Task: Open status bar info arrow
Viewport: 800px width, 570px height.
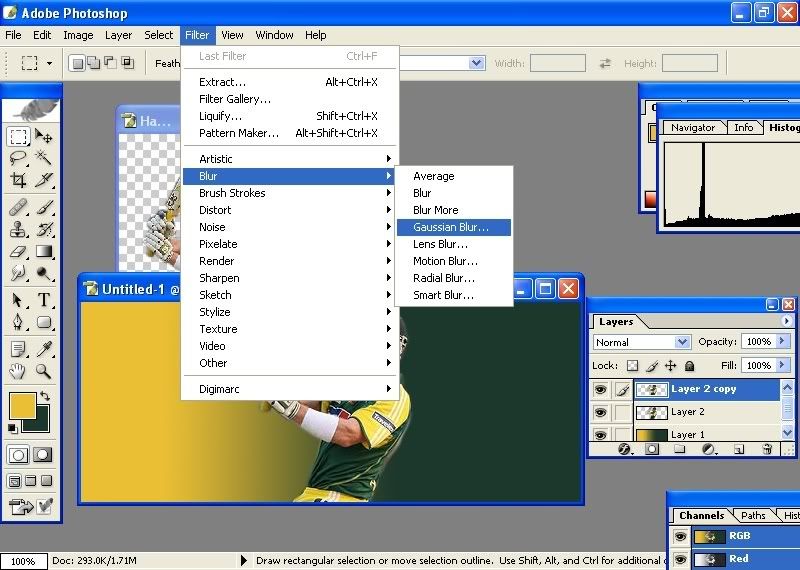Action: pyautogui.click(x=244, y=560)
